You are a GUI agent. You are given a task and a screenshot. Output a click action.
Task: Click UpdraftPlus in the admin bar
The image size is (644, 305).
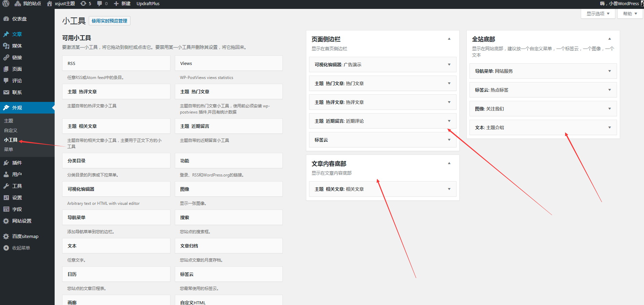click(x=148, y=4)
